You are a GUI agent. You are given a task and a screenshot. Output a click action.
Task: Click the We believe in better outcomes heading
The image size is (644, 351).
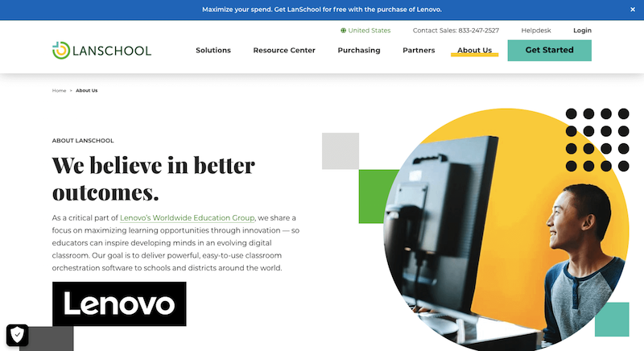[x=153, y=179]
